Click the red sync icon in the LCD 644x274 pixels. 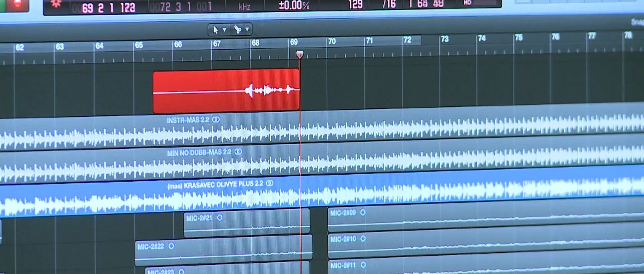56,3
